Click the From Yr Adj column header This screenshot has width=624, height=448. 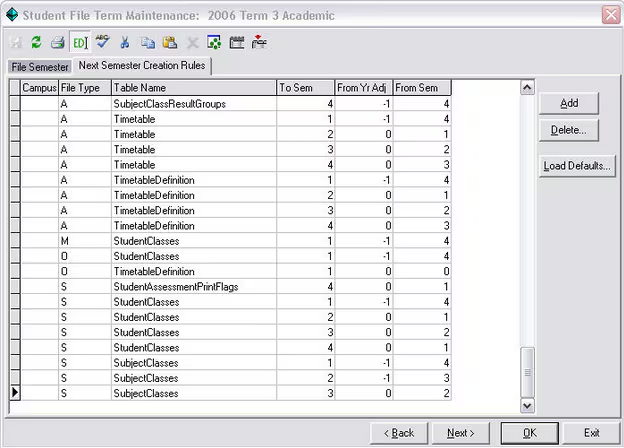[363, 88]
